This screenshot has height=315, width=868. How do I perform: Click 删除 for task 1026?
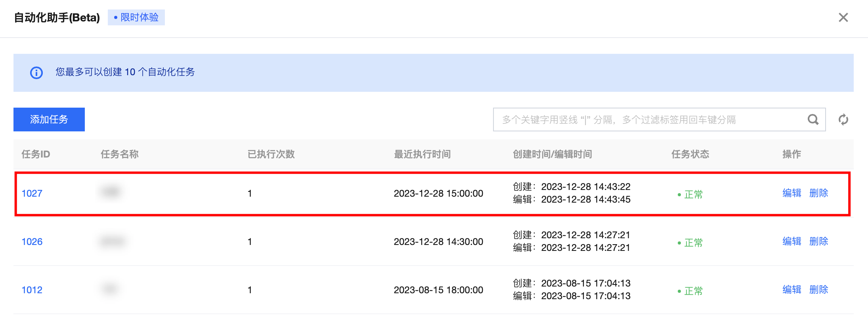pos(818,241)
